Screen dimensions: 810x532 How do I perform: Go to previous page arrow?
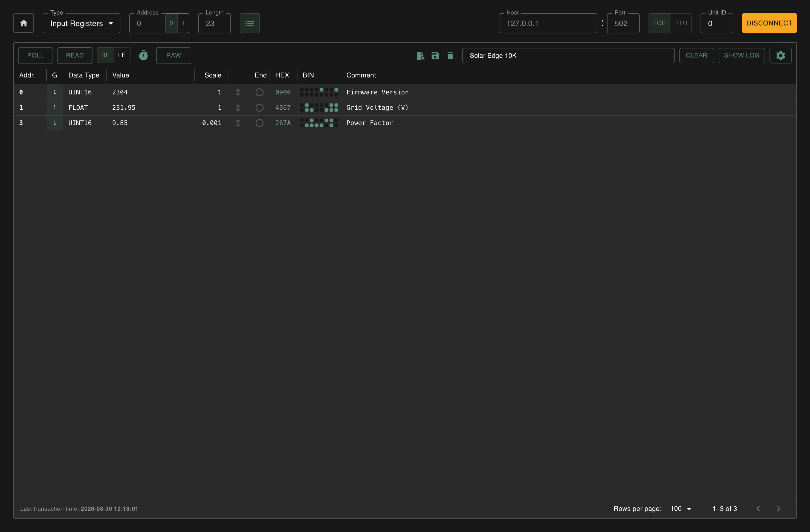tap(758, 508)
